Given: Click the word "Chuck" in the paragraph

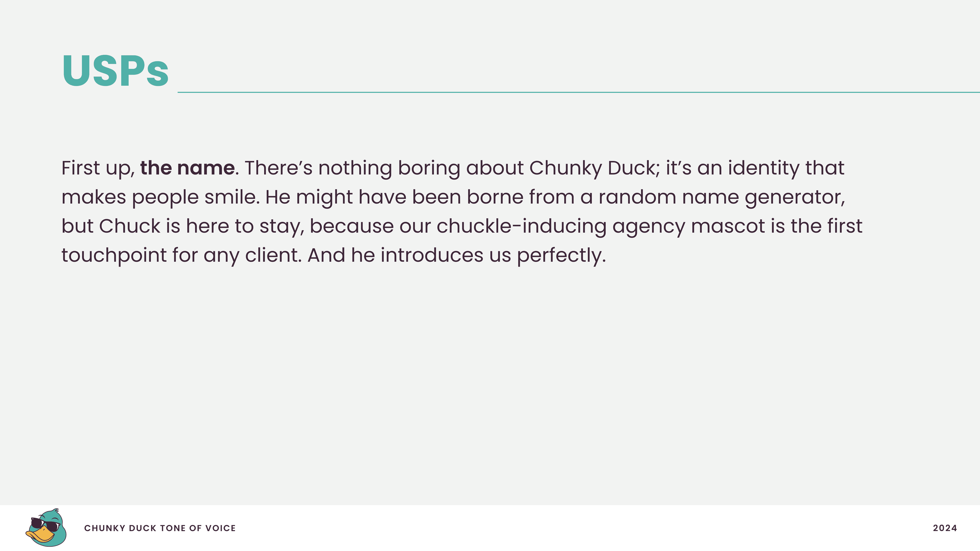Looking at the screenshot, I should 130,226.
